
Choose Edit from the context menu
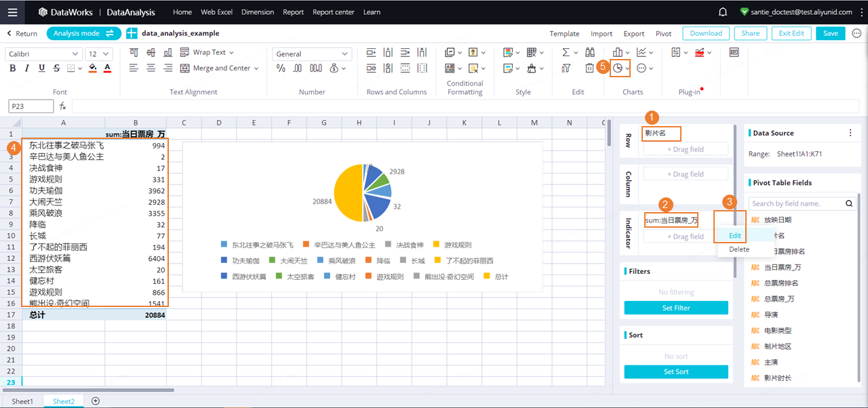[x=735, y=235]
